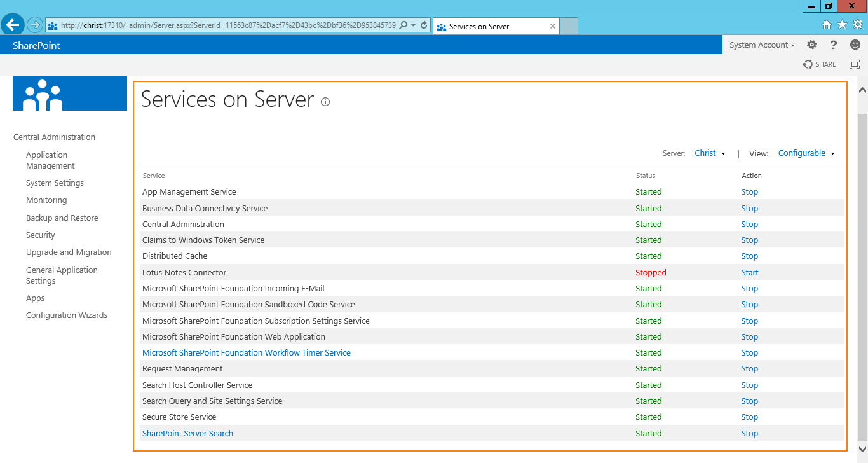
Task: Select the Services on Server tab
Action: click(x=496, y=27)
